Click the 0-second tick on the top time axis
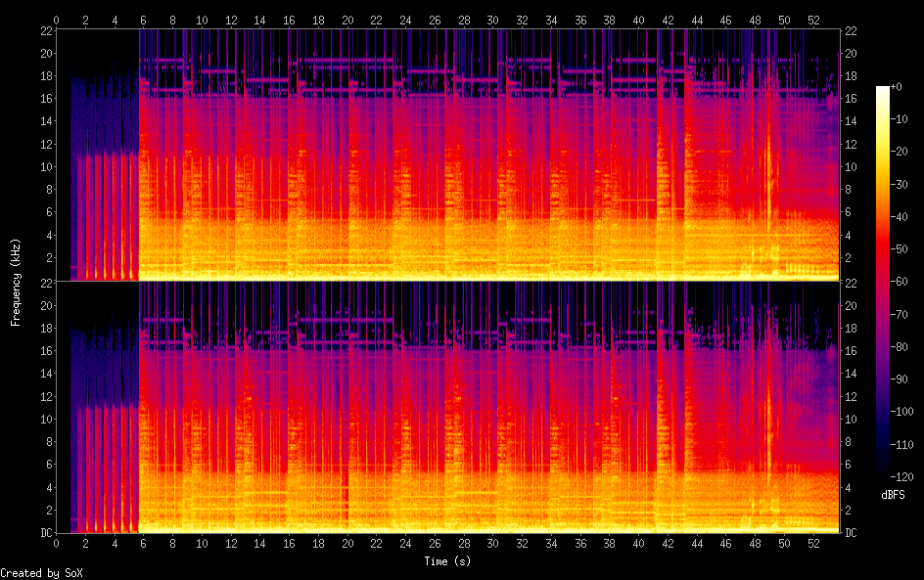This screenshot has width=924, height=580. tap(56, 20)
